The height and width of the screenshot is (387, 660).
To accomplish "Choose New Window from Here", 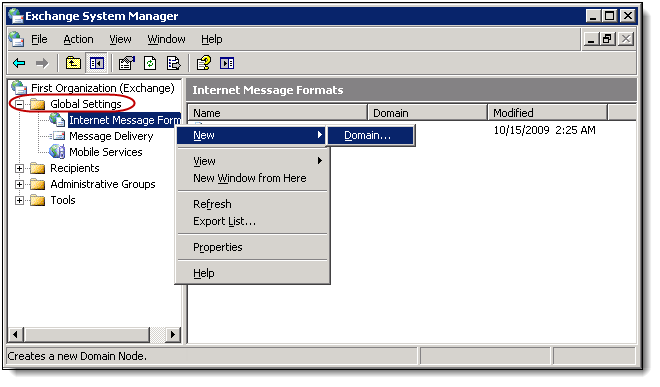I will click(x=251, y=178).
